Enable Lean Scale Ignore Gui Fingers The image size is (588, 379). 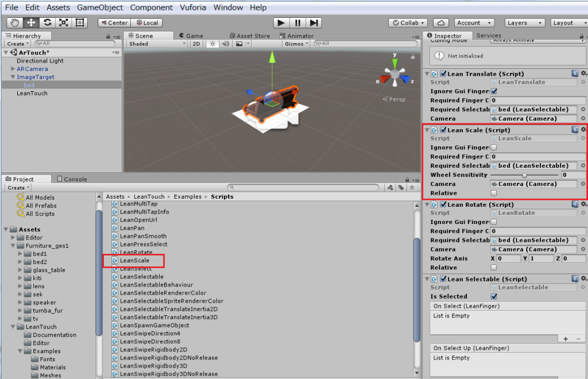coord(494,148)
